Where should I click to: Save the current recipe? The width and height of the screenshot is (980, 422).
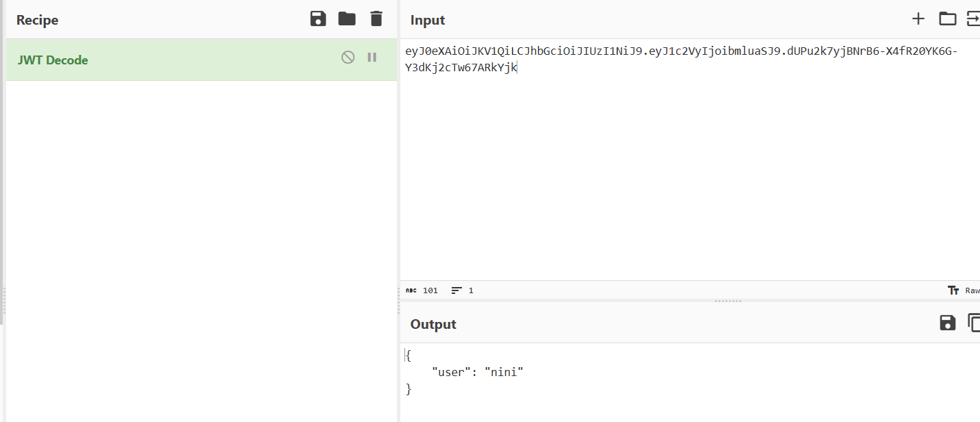coord(318,19)
